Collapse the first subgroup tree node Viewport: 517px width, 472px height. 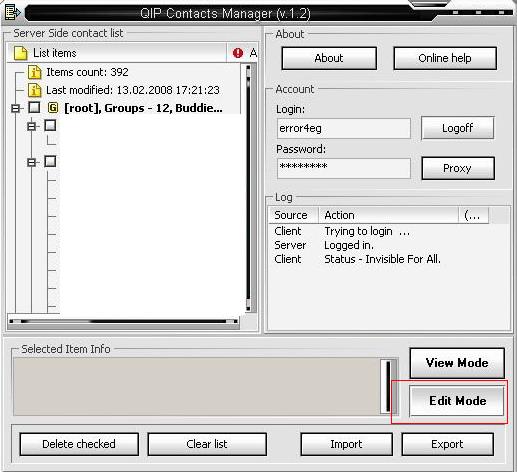31,126
